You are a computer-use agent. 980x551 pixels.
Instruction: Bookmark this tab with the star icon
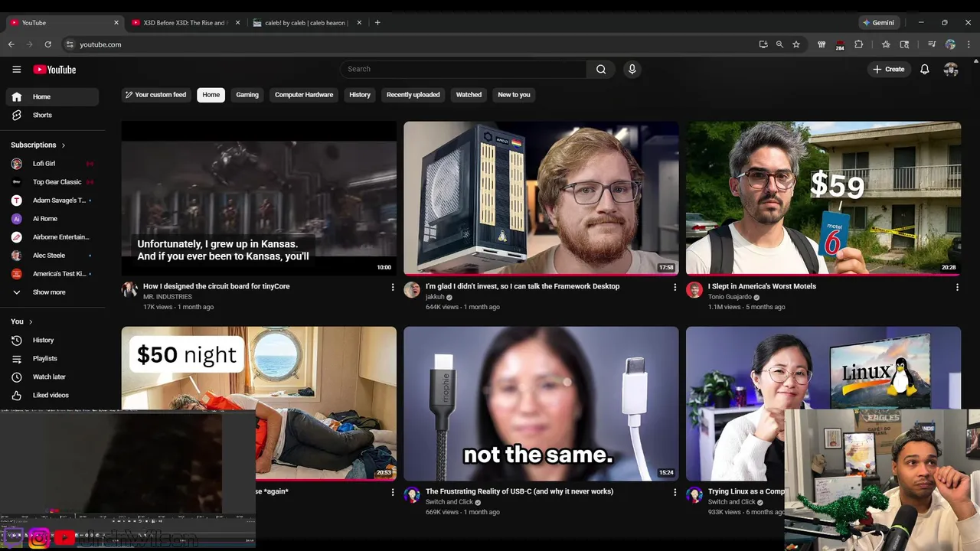pos(796,44)
